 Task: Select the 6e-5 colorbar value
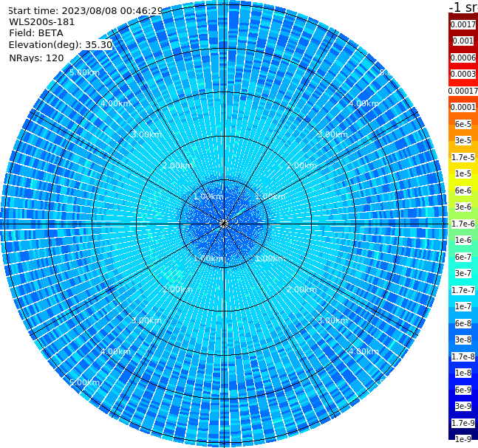[463, 124]
